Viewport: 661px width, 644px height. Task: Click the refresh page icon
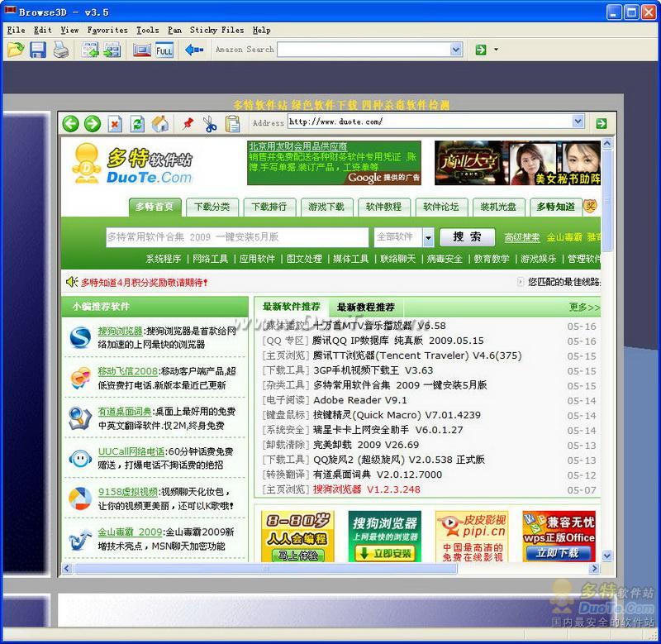pyautogui.click(x=137, y=124)
